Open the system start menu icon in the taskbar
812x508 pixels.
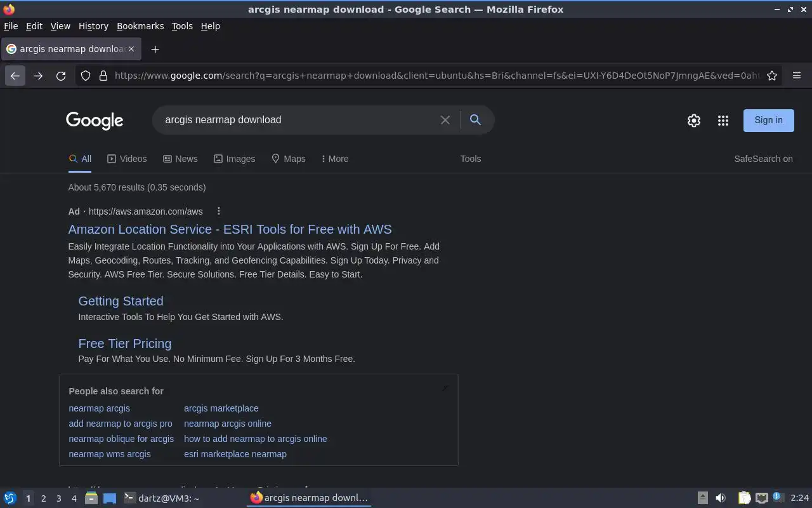click(x=10, y=498)
